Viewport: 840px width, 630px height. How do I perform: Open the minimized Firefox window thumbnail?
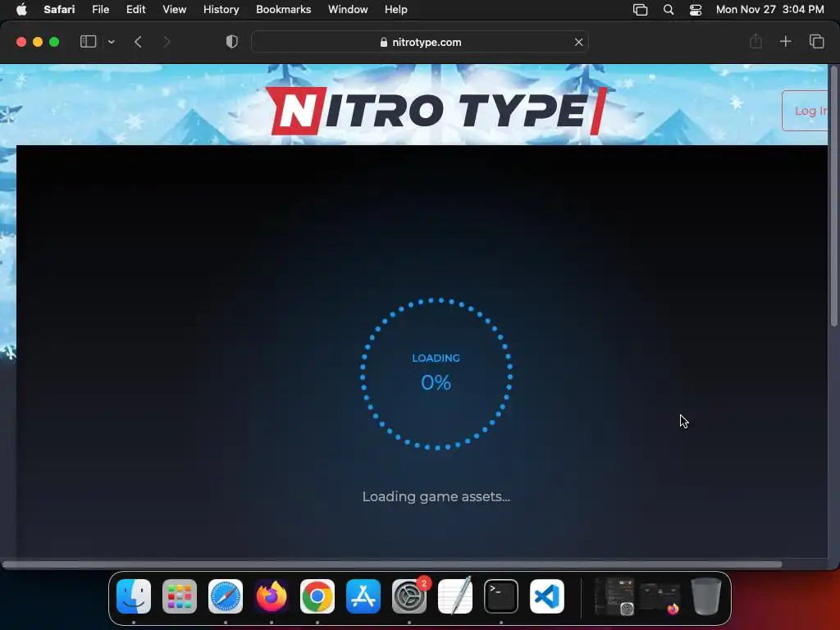click(660, 598)
